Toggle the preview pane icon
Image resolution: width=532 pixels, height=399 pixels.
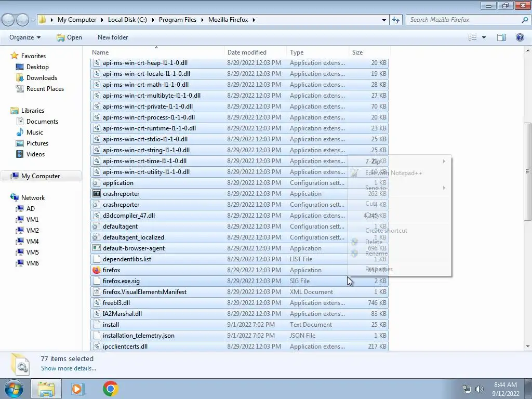501,37
